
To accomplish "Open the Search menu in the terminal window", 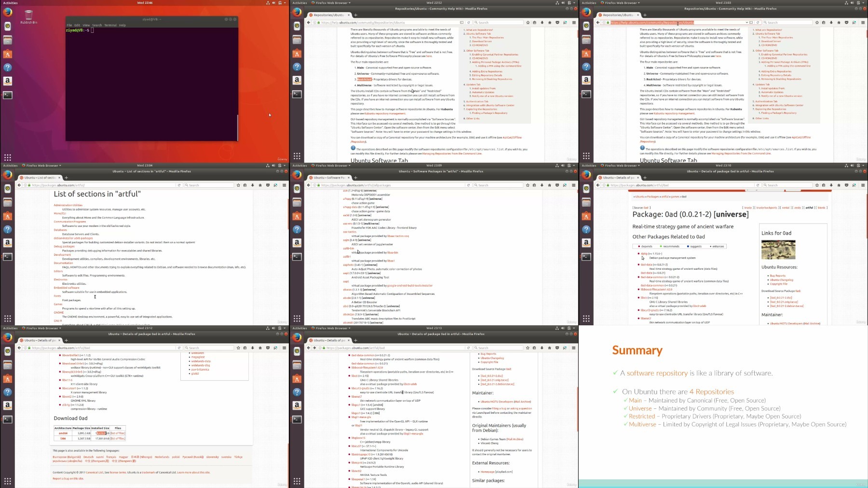I will click(x=97, y=25).
